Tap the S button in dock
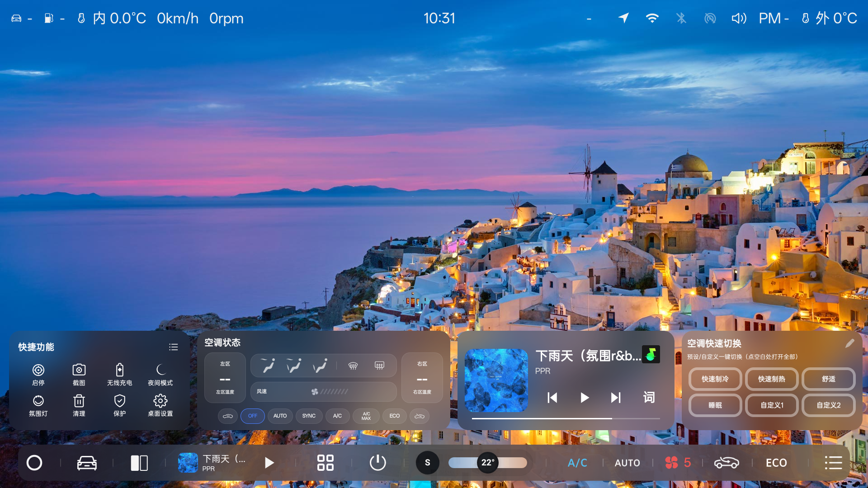868x488 pixels. (x=428, y=463)
